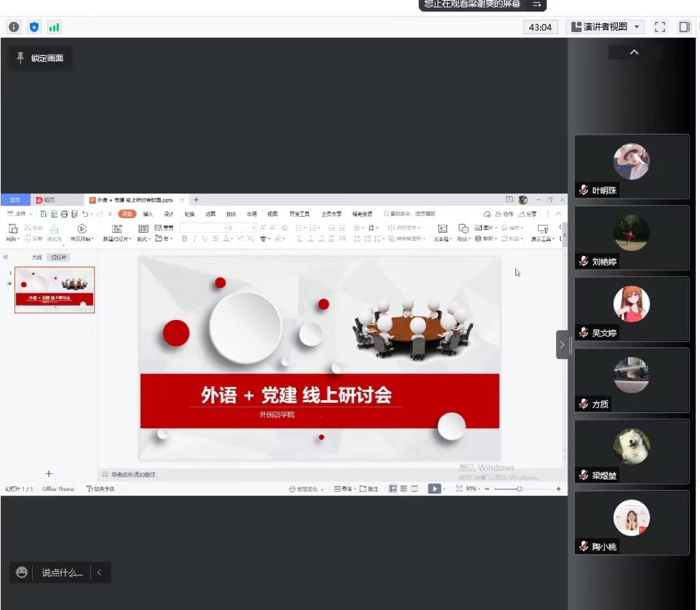700x610 pixels.
Task: Click the 锁定画面 lock screen button
Action: tap(40, 58)
